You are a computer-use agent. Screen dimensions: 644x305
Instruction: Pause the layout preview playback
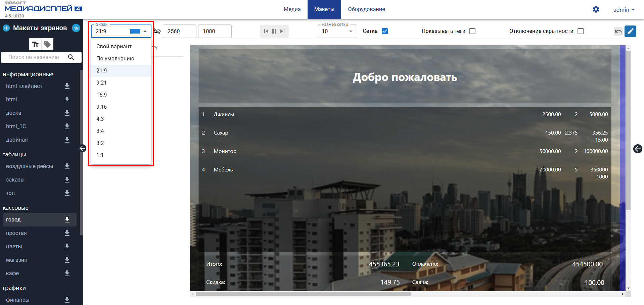(274, 31)
